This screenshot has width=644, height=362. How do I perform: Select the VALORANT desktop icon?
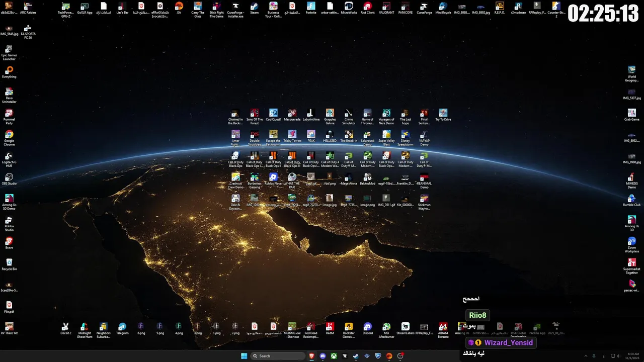[x=386, y=9]
